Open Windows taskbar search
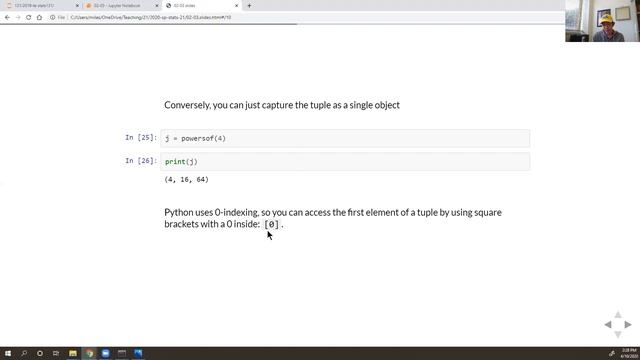640x360 pixels. tap(24, 353)
